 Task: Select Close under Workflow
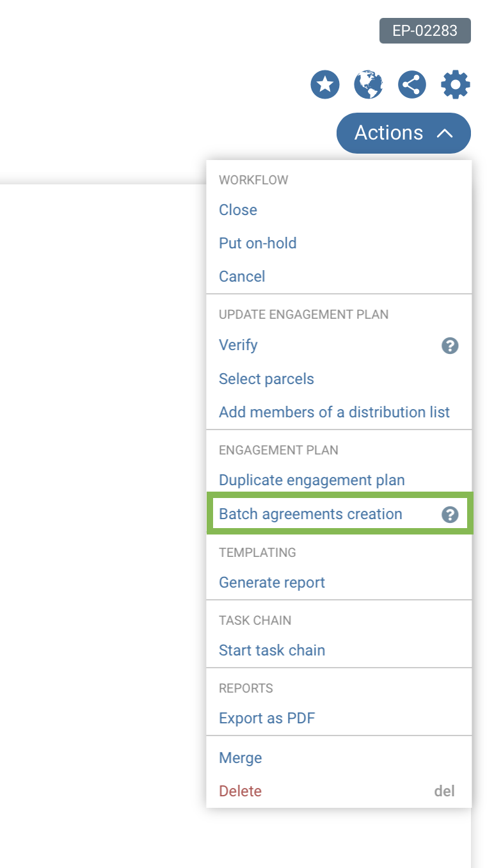(238, 210)
